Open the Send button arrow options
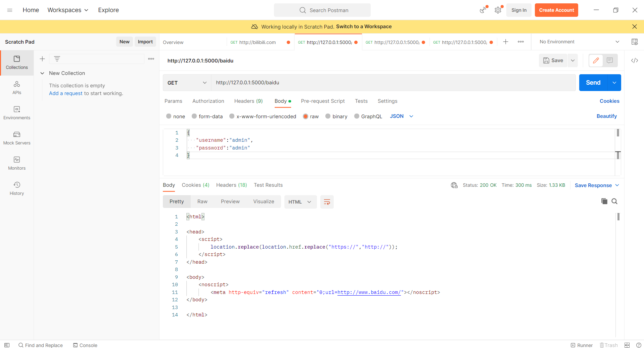The image size is (644, 348). click(x=614, y=83)
